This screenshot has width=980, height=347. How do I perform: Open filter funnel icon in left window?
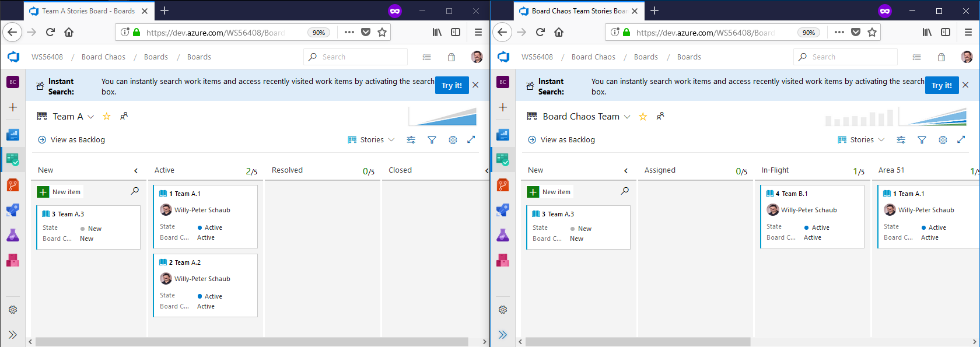432,140
